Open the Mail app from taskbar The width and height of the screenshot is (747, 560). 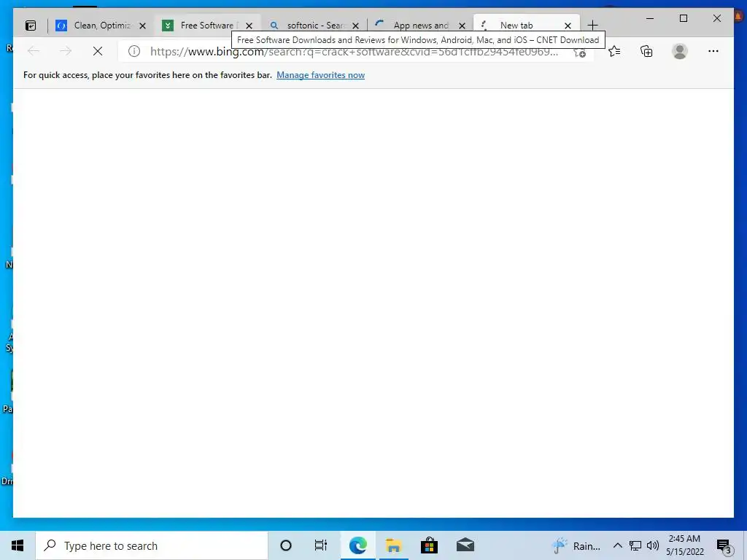click(465, 545)
